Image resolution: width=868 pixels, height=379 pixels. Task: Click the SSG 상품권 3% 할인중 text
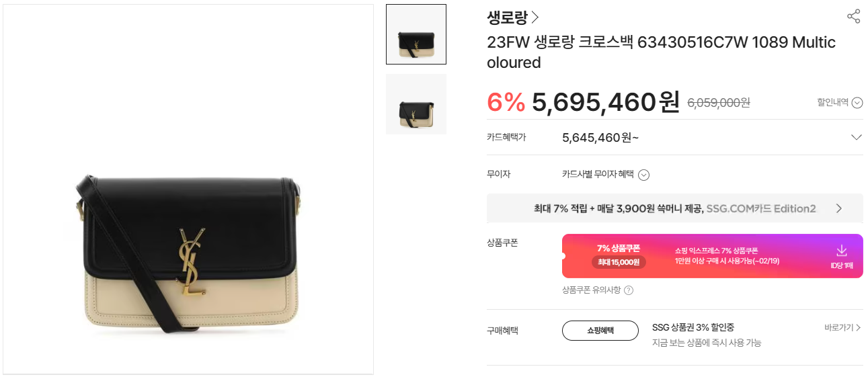point(693,327)
